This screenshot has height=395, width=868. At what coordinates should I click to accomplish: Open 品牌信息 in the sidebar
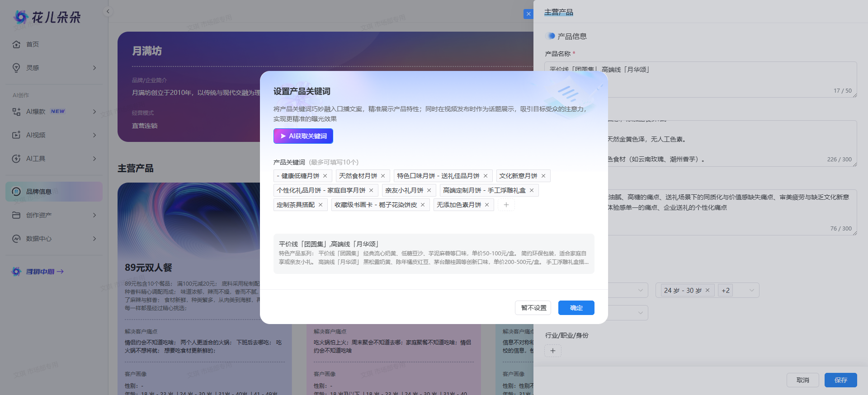pos(39,192)
